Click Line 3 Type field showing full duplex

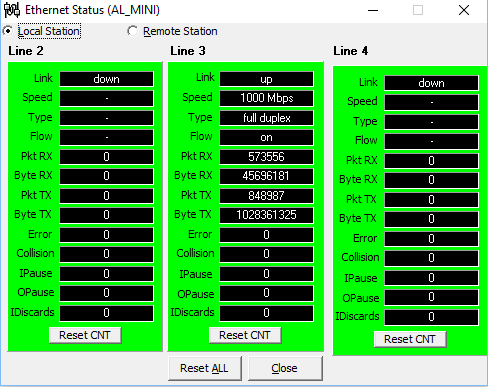266,118
